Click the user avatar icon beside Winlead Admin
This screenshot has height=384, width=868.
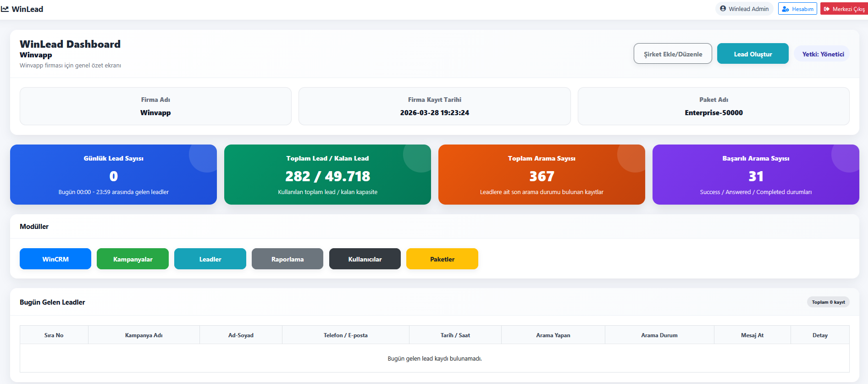tap(723, 9)
